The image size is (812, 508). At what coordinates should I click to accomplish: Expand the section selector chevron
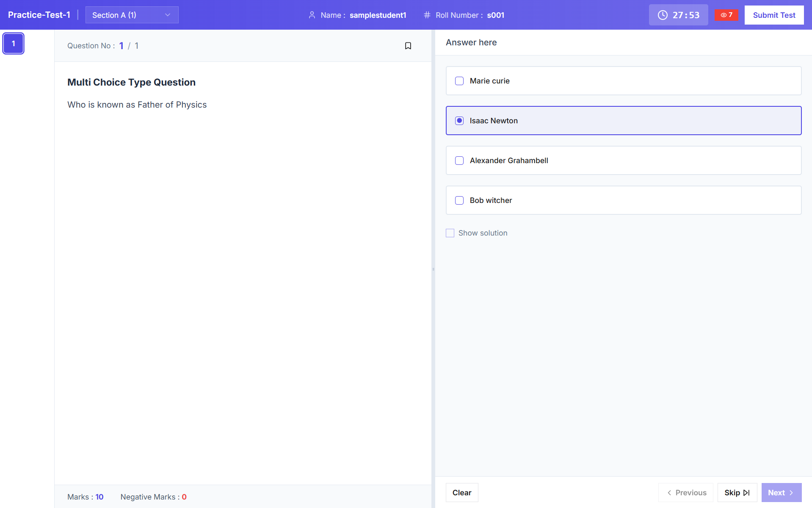(168, 15)
